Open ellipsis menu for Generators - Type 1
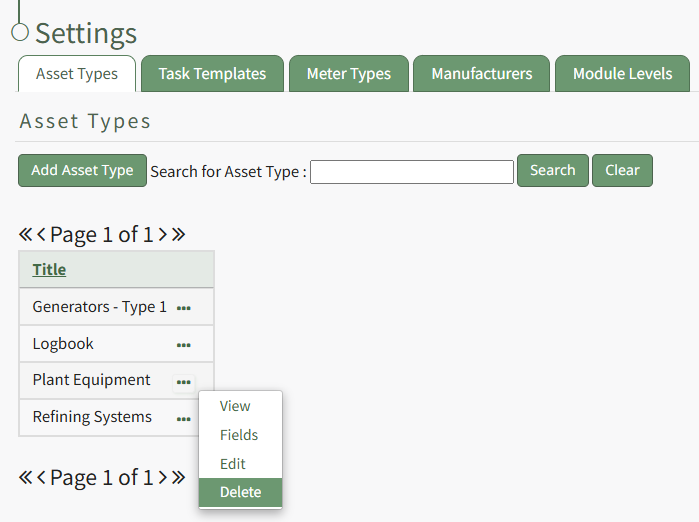The image size is (699, 522). coord(183,308)
